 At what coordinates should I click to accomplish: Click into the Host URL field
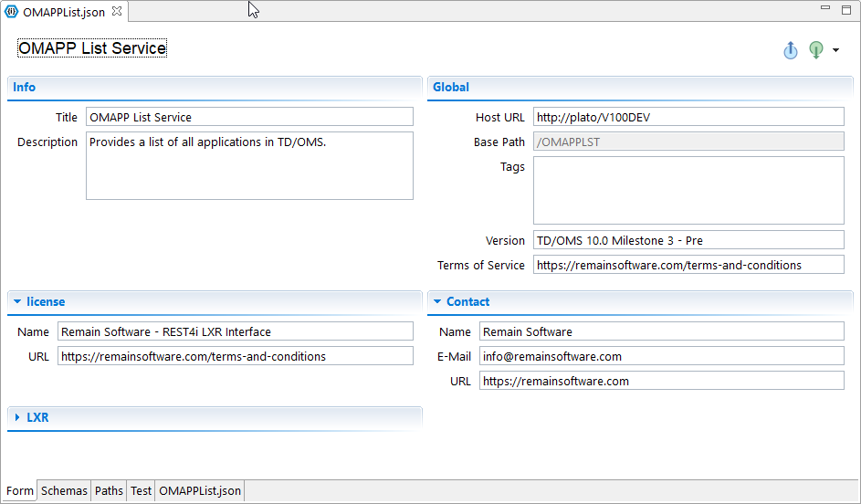pyautogui.click(x=688, y=117)
